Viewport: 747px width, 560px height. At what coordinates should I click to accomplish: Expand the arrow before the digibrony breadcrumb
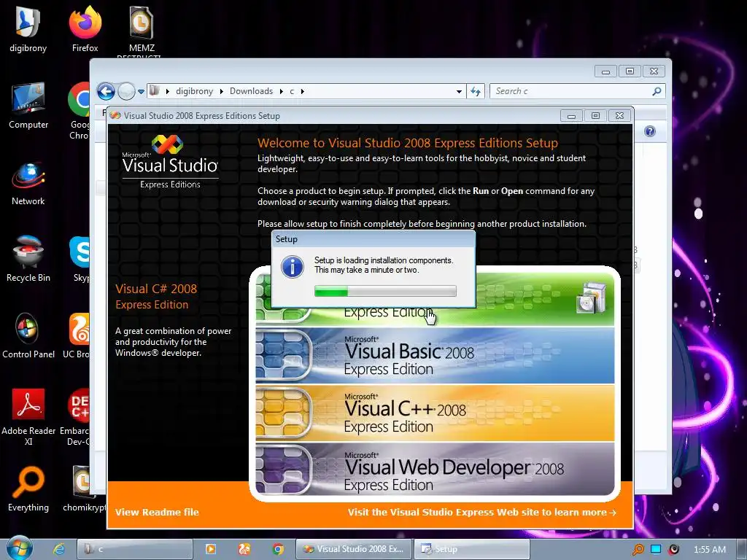(x=168, y=91)
